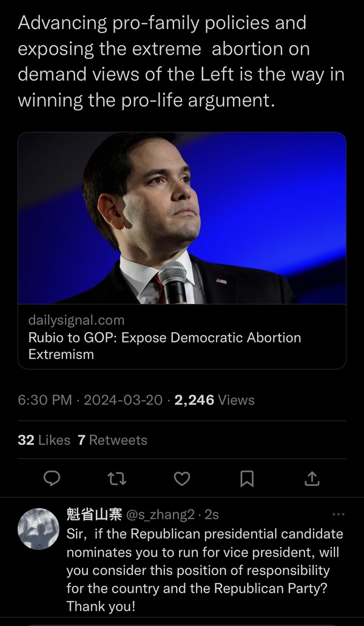
Task: Like the tweet with the heart icon
Action: pos(181,479)
